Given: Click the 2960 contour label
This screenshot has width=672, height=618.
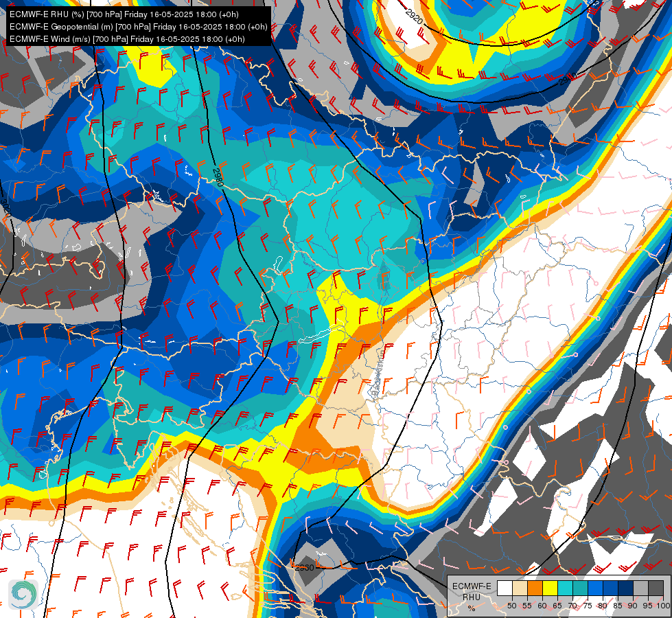Looking at the screenshot, I should point(305,567).
